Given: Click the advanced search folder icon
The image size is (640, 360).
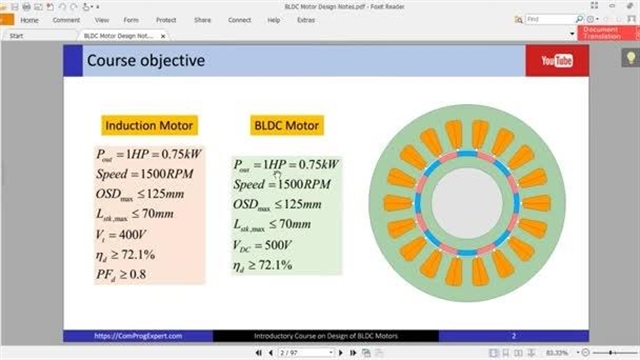Looking at the screenshot, I should coord(518,20).
